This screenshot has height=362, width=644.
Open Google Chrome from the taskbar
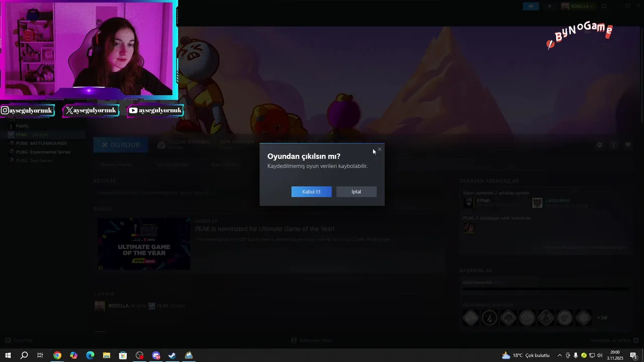[x=57, y=355]
